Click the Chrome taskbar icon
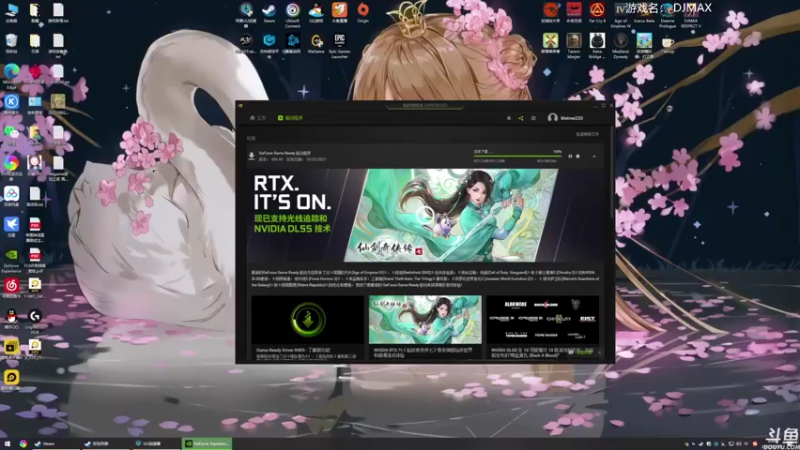This screenshot has width=800, height=450. 23,444
